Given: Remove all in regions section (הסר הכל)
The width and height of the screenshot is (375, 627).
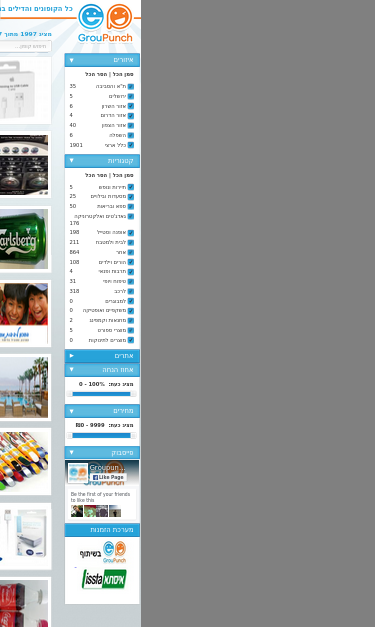Looking at the screenshot, I should [96, 74].
